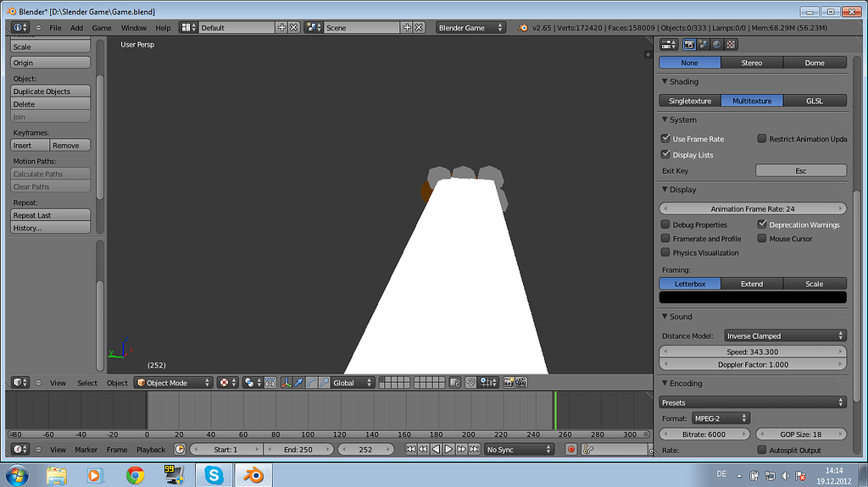868x487 pixels.
Task: Enable Debug Properties checkbox
Action: point(665,224)
